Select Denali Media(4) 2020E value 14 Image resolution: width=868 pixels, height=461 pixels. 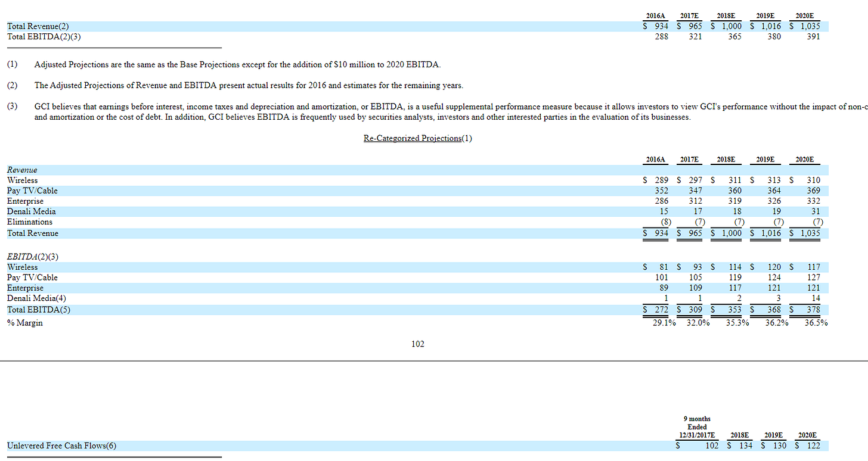coord(816,298)
